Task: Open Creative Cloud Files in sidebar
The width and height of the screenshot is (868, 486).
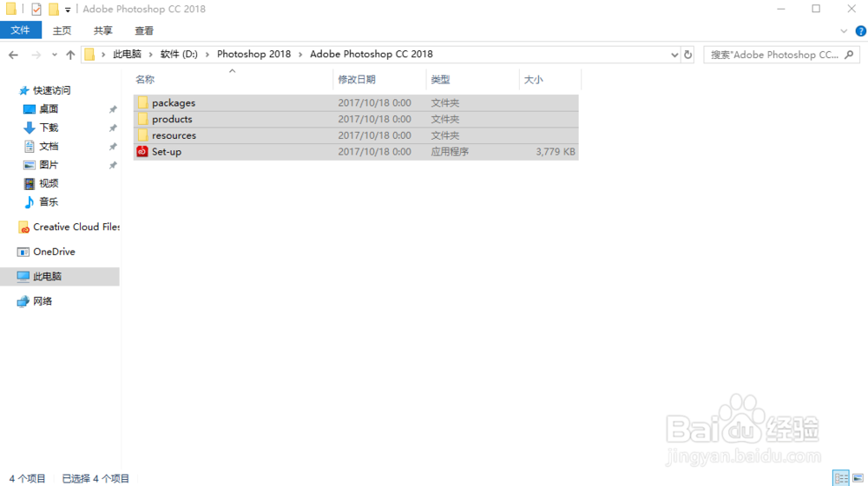Action: coord(76,227)
